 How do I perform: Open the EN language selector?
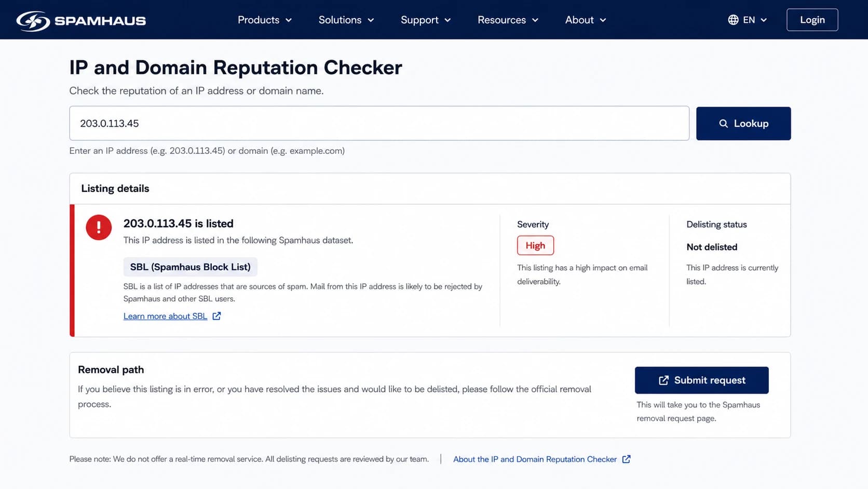748,20
